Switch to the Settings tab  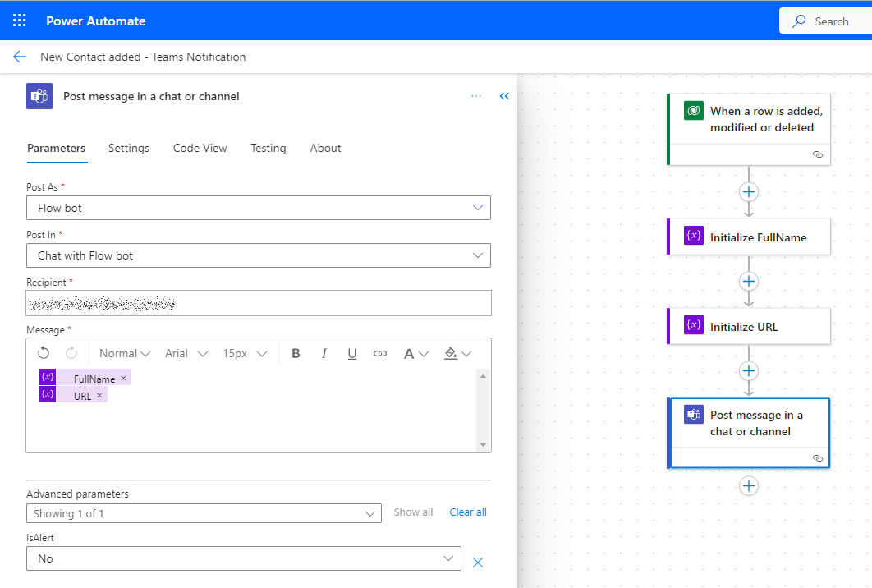pyautogui.click(x=128, y=148)
